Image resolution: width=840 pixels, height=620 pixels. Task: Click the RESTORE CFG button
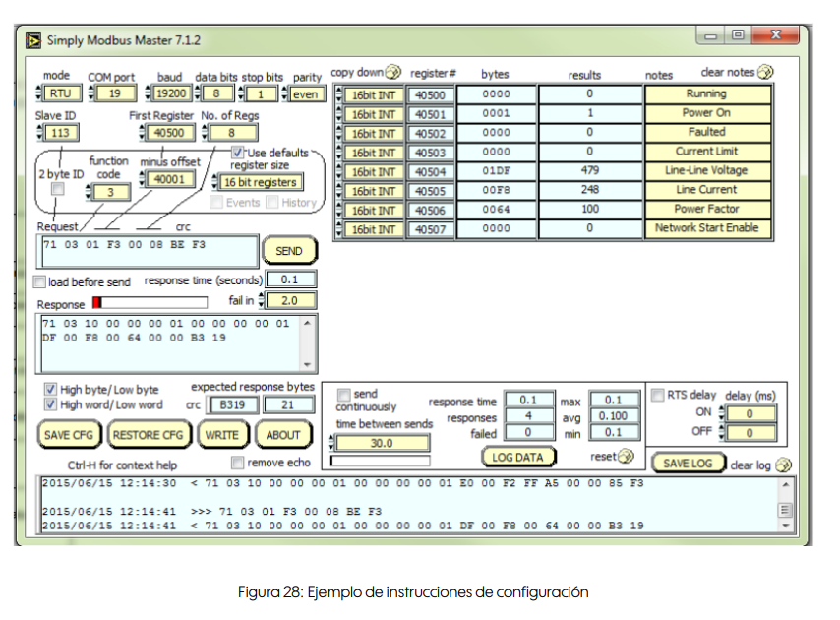[x=148, y=435]
